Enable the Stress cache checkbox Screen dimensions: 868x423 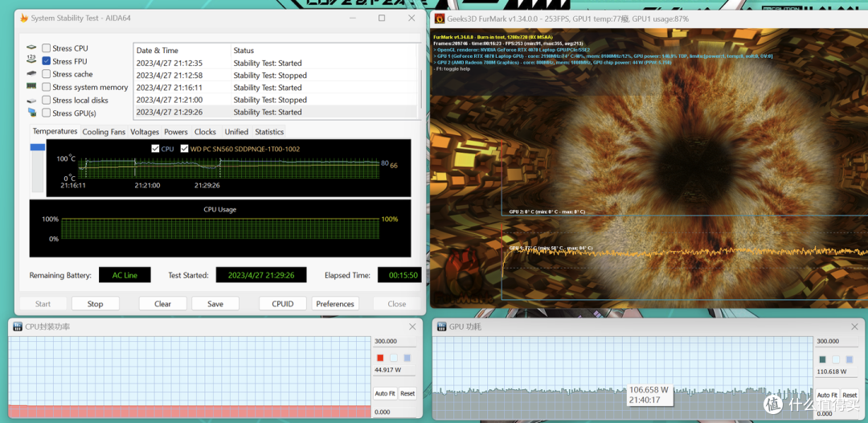pos(47,74)
